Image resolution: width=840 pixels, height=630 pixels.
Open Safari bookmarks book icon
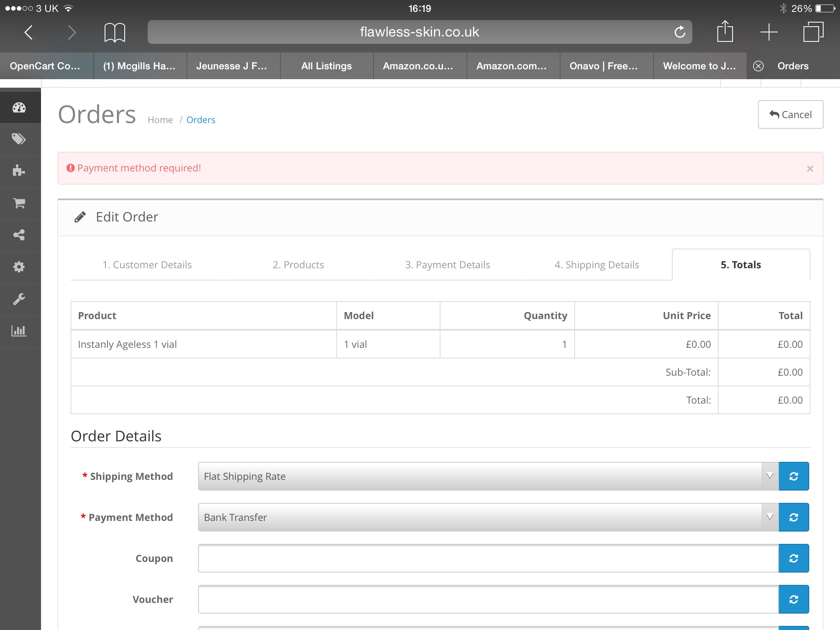115,32
